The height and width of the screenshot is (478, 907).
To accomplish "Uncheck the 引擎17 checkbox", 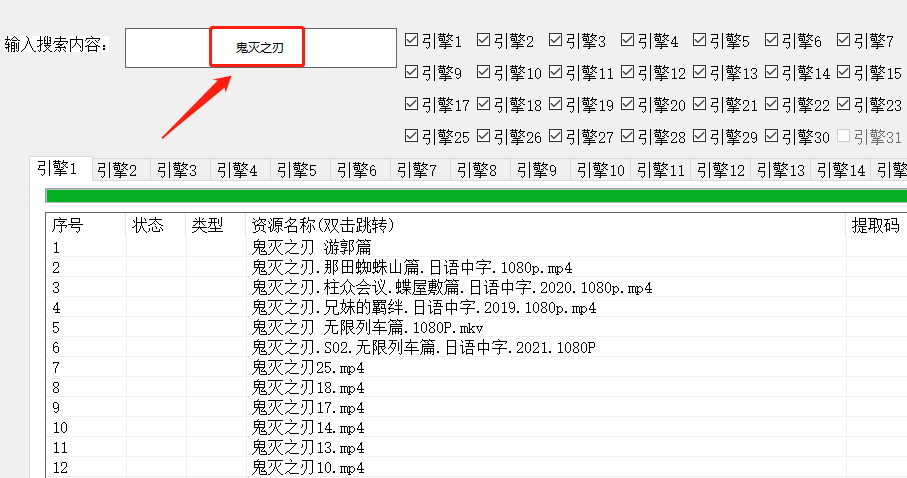I will [411, 104].
